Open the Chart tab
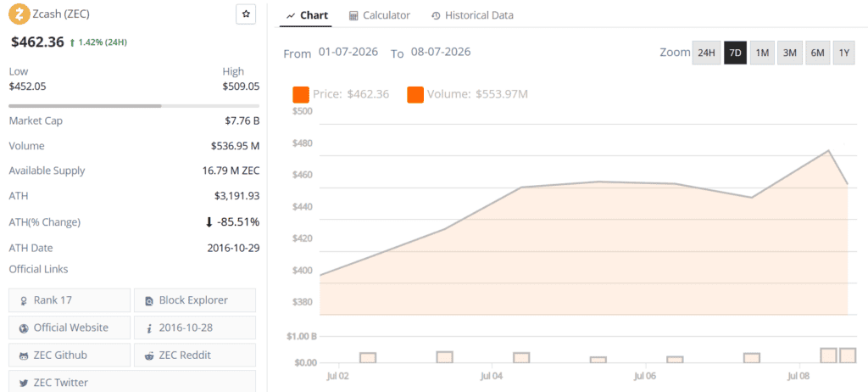This screenshot has width=868, height=392. pos(307,15)
